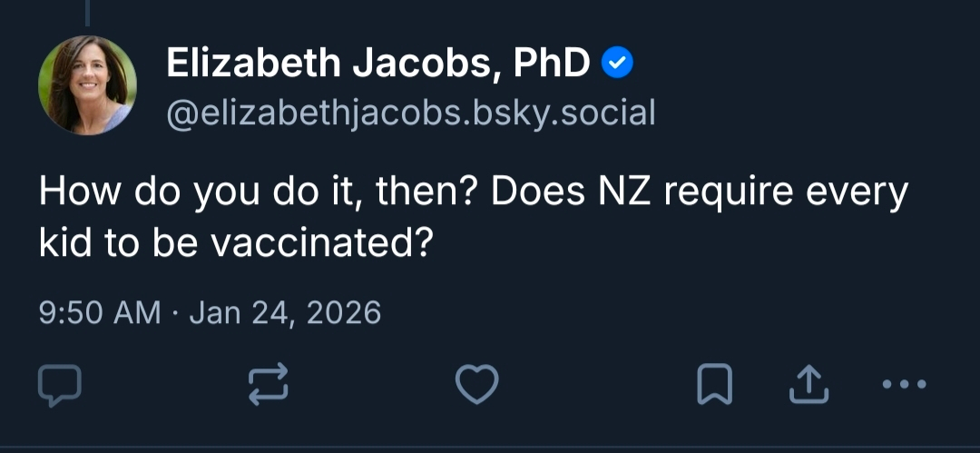Click the name Elizabeth Jacobs, PhD

pyautogui.click(x=378, y=64)
